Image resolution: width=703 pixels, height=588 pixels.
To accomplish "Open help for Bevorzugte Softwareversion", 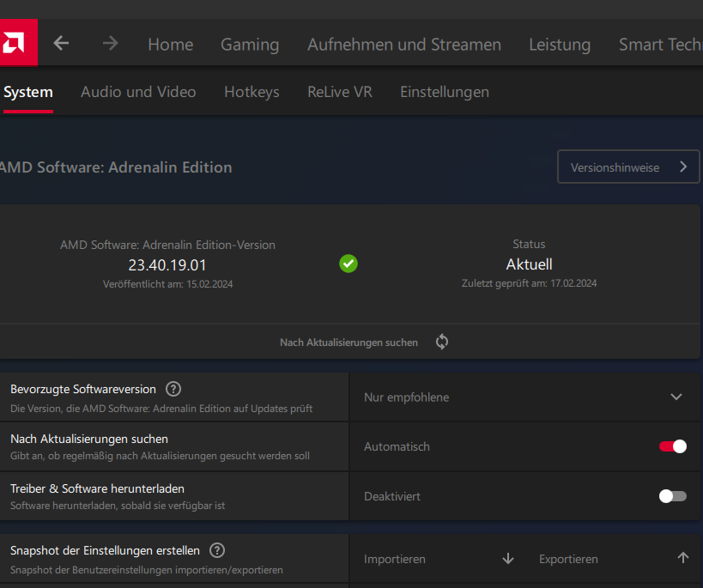I will (173, 389).
